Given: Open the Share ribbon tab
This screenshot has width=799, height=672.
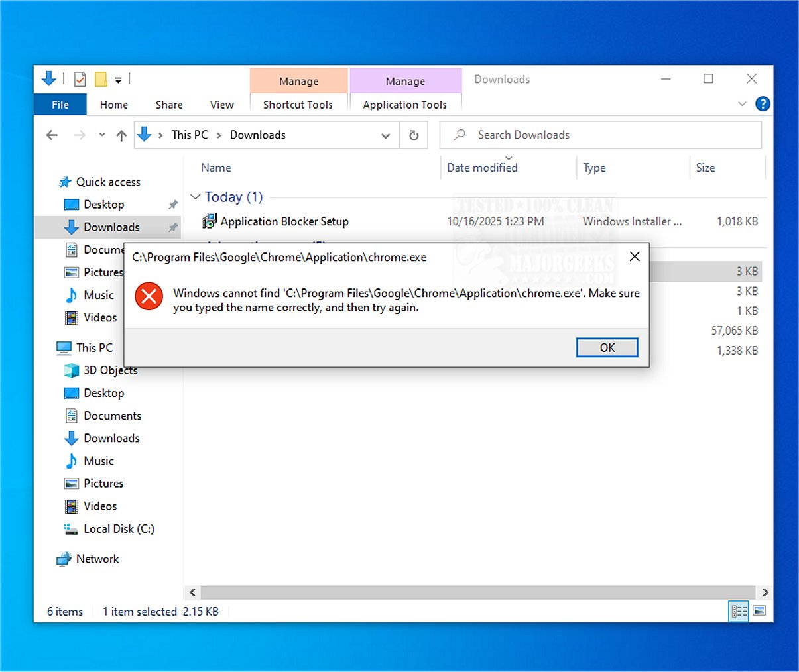Looking at the screenshot, I should (169, 105).
